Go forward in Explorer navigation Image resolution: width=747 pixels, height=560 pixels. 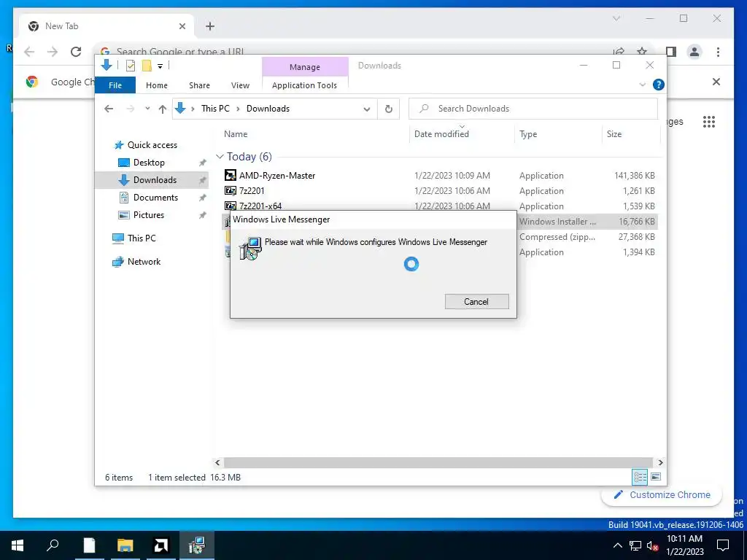coord(131,109)
